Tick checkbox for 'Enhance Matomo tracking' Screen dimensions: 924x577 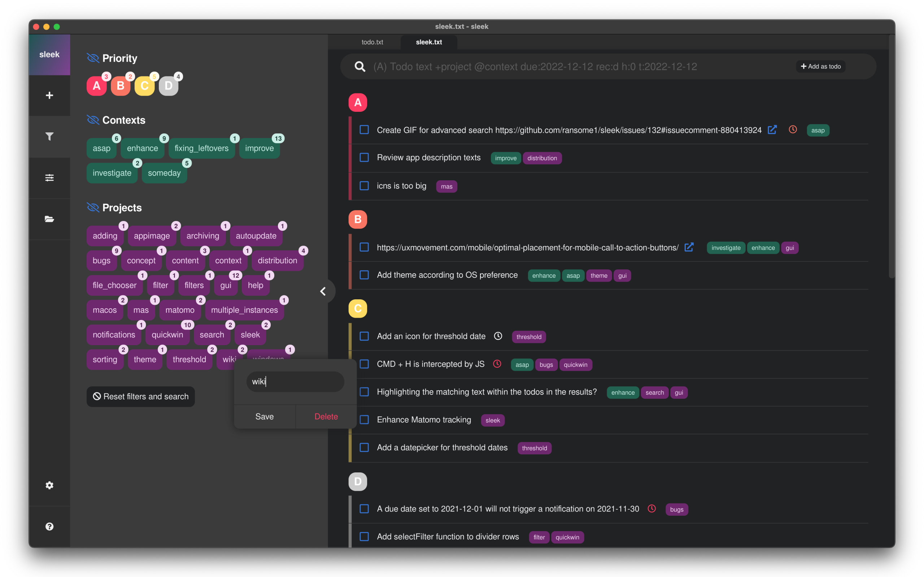click(364, 420)
